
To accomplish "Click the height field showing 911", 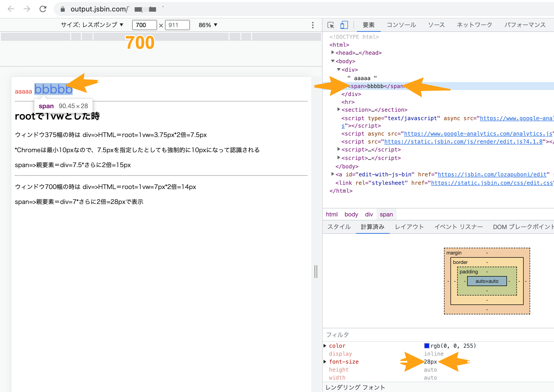I will pos(177,25).
